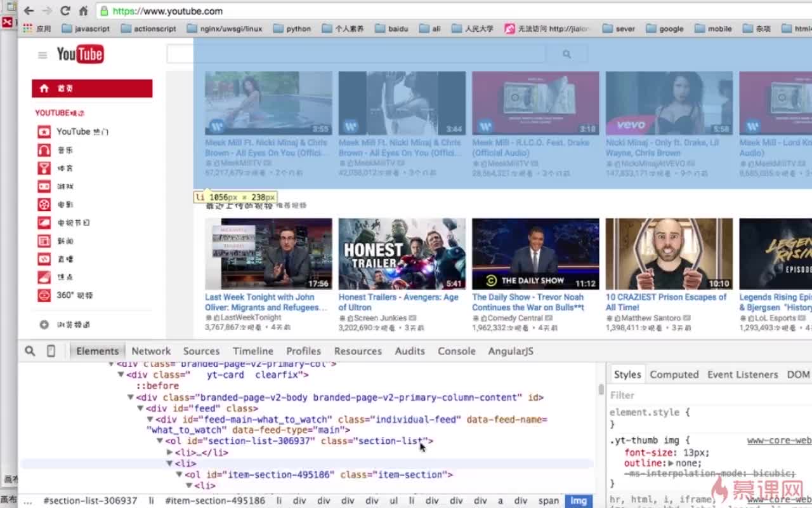Click the YouTube search magnifier button
812x508 pixels.
[x=566, y=55]
